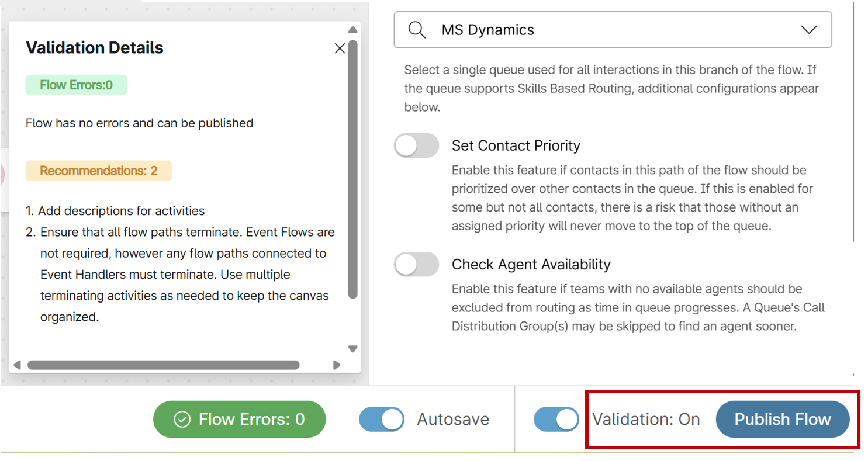Expand the queue dropdown chevron

click(x=809, y=30)
